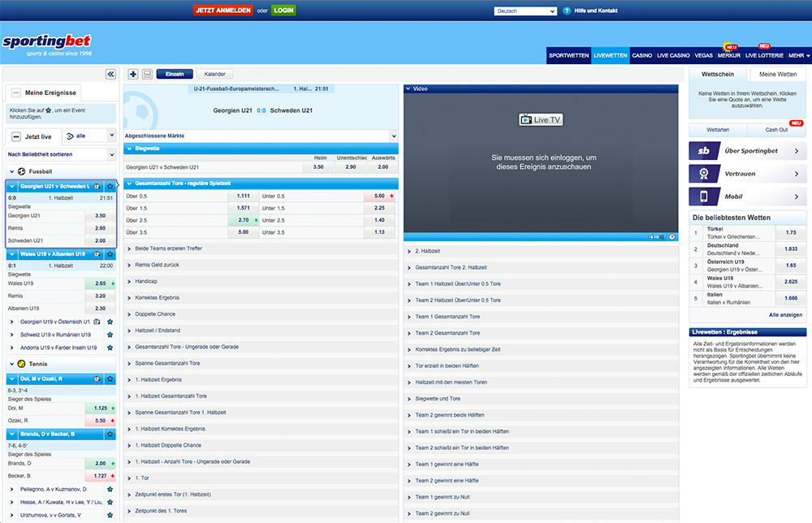The image size is (812, 523).
Task: Click the Mobil phone icon tile
Action: [704, 197]
